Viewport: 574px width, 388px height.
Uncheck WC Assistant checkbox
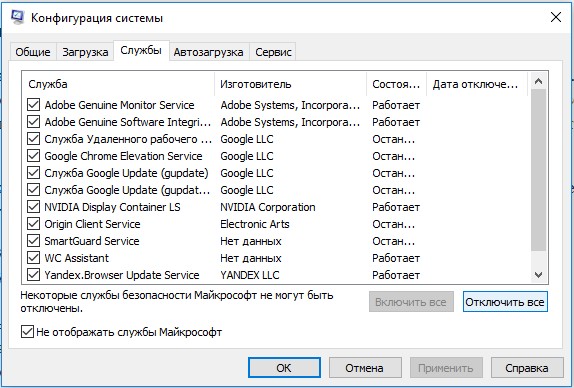pos(33,258)
